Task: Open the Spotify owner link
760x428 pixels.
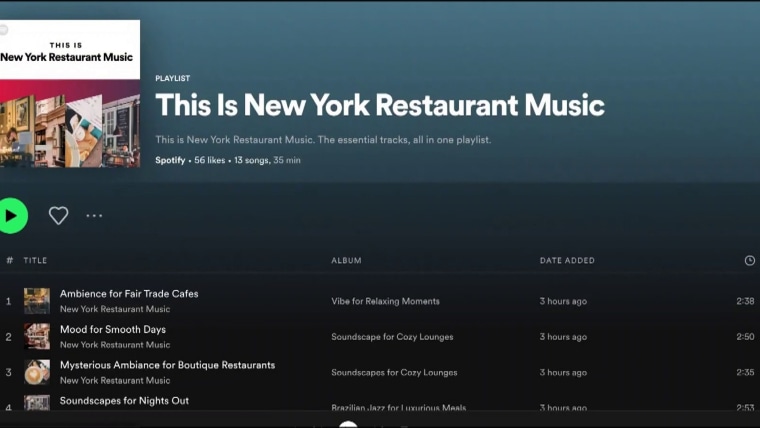Action: point(170,160)
